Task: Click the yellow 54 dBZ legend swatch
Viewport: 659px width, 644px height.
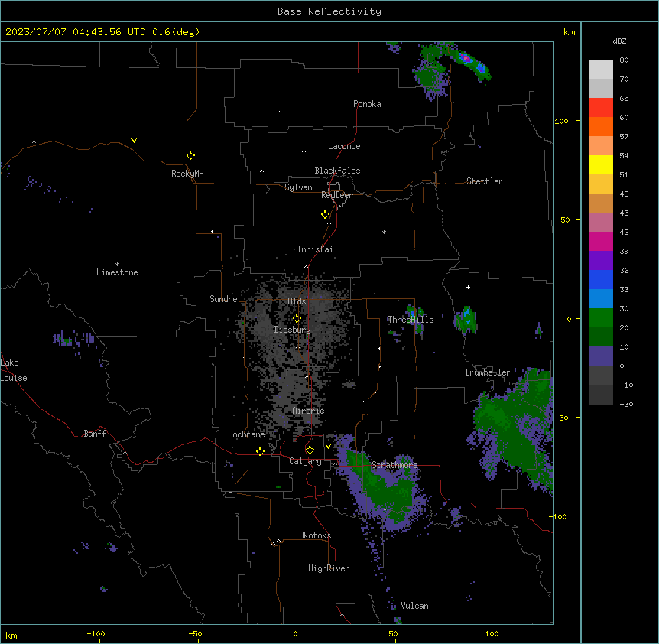Action: pyautogui.click(x=601, y=164)
